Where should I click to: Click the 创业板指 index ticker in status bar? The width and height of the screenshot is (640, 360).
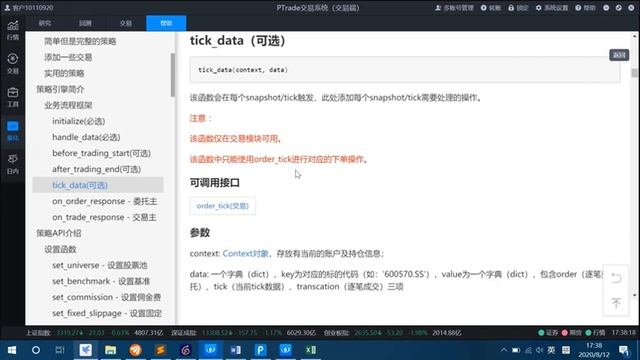[x=392, y=333]
